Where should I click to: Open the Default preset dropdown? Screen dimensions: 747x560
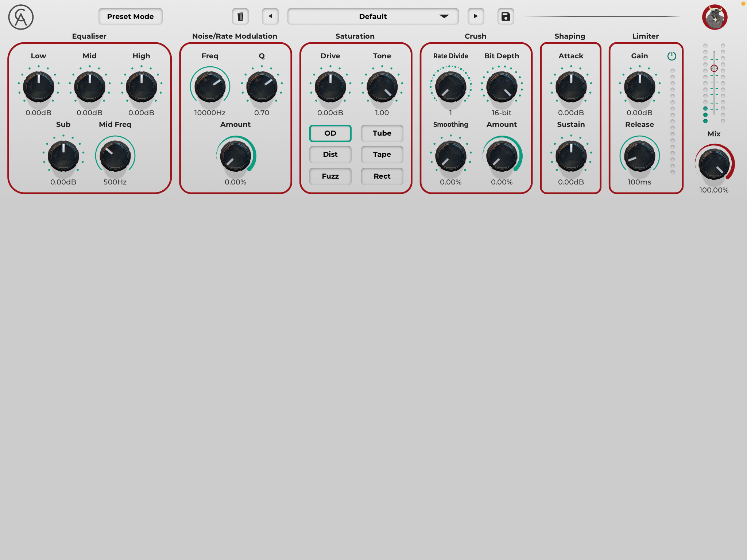[372, 16]
